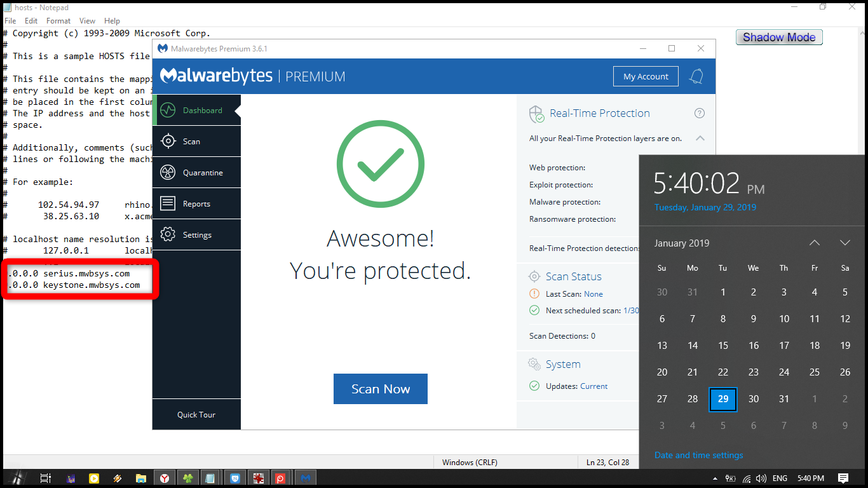Image resolution: width=868 pixels, height=488 pixels.
Task: Go to next month in calendar
Action: (x=845, y=243)
